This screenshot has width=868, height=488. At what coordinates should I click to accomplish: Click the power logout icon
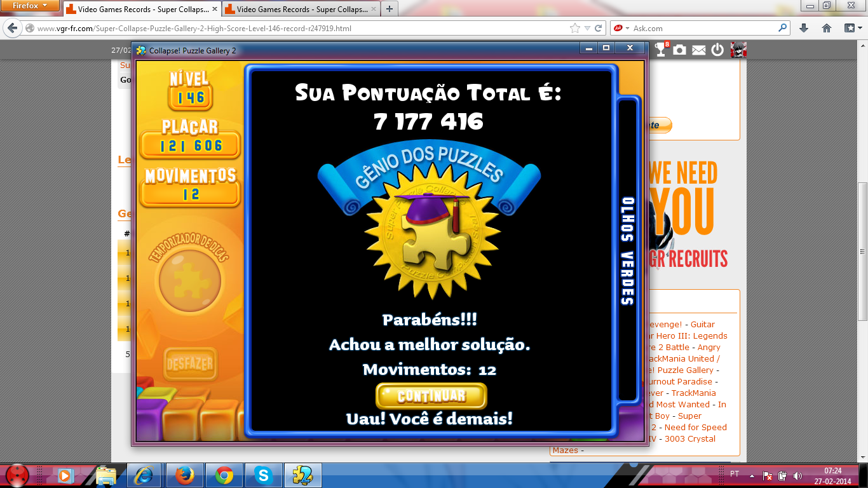(x=717, y=50)
